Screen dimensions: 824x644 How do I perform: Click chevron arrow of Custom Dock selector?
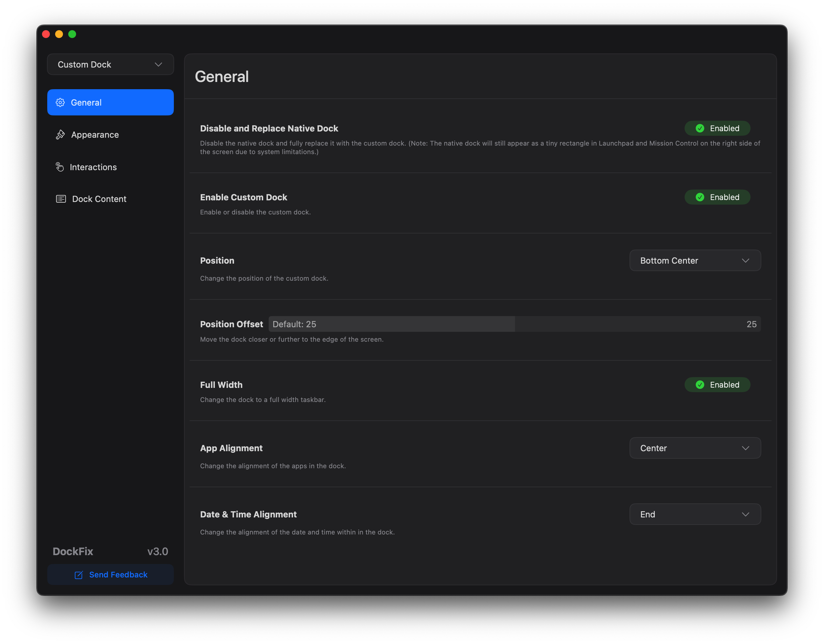(x=158, y=65)
